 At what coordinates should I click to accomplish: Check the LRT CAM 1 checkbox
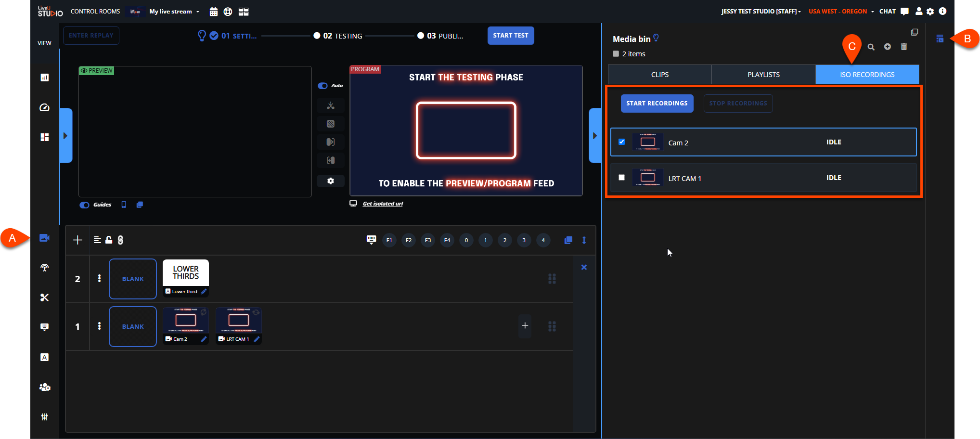(x=621, y=178)
